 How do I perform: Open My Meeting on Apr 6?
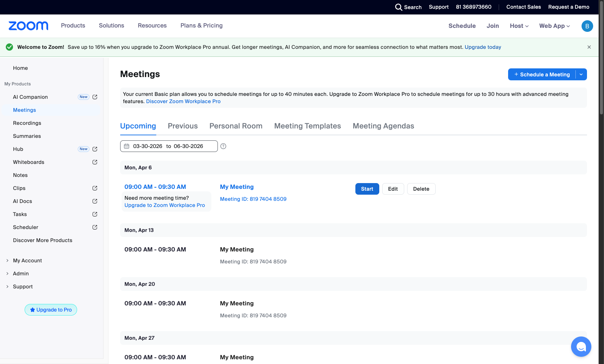click(237, 187)
